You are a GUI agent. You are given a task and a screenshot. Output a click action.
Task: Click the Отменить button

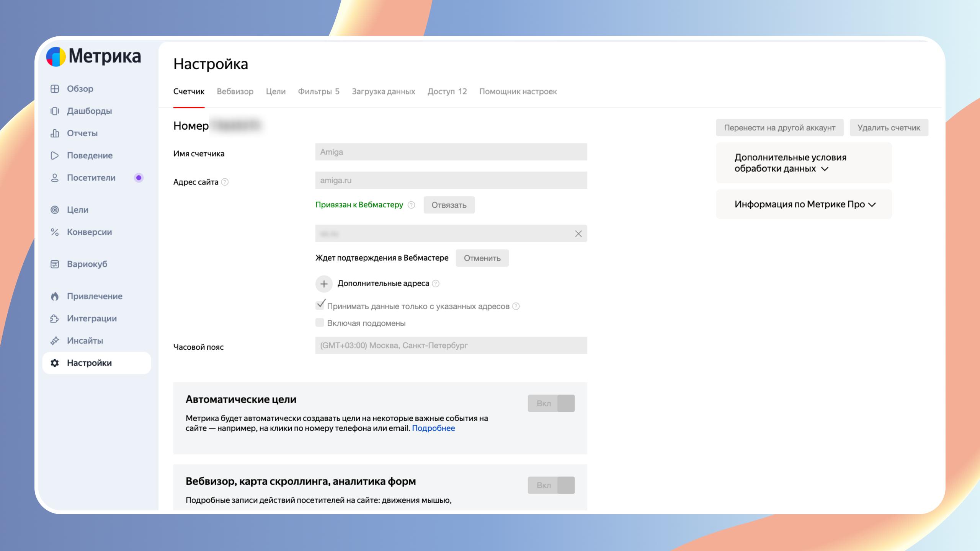click(x=482, y=258)
